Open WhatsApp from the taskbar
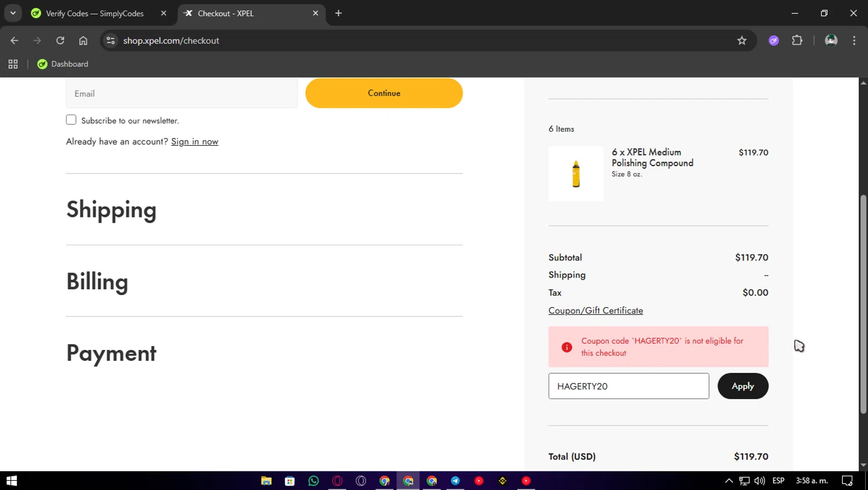Image resolution: width=868 pixels, height=490 pixels. [314, 481]
